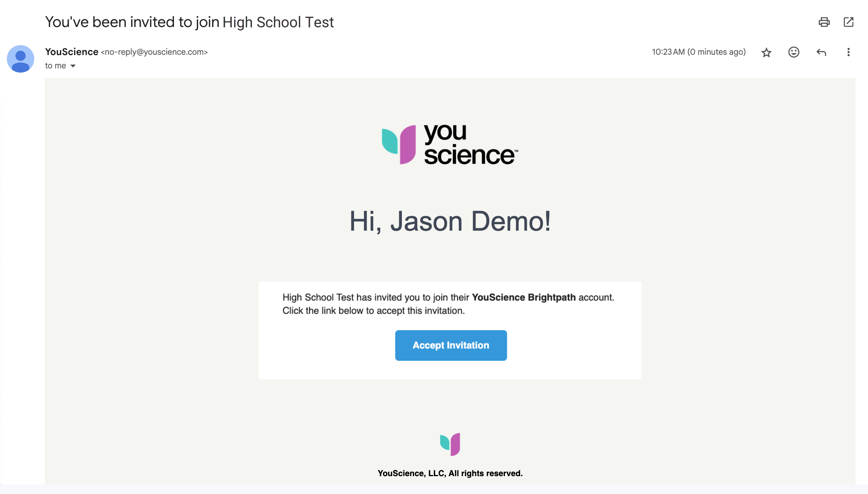Star this YouScience email
The width and height of the screenshot is (868, 494).
pos(766,52)
